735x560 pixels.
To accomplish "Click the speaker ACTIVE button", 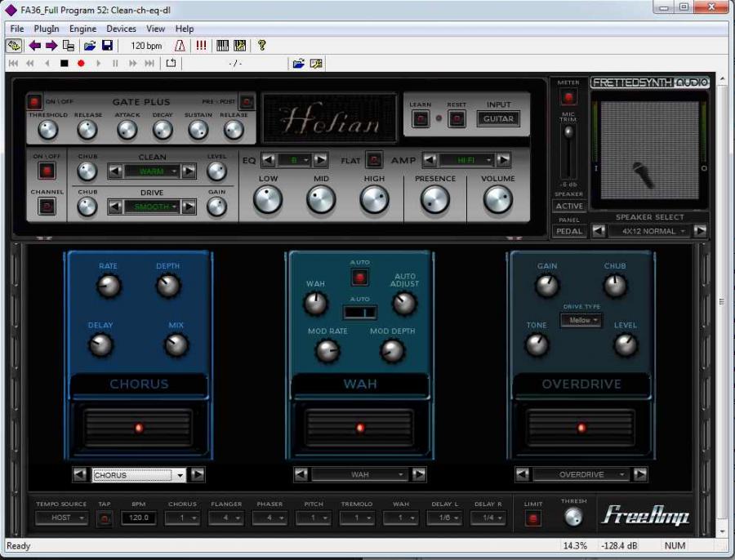I will 569,207.
